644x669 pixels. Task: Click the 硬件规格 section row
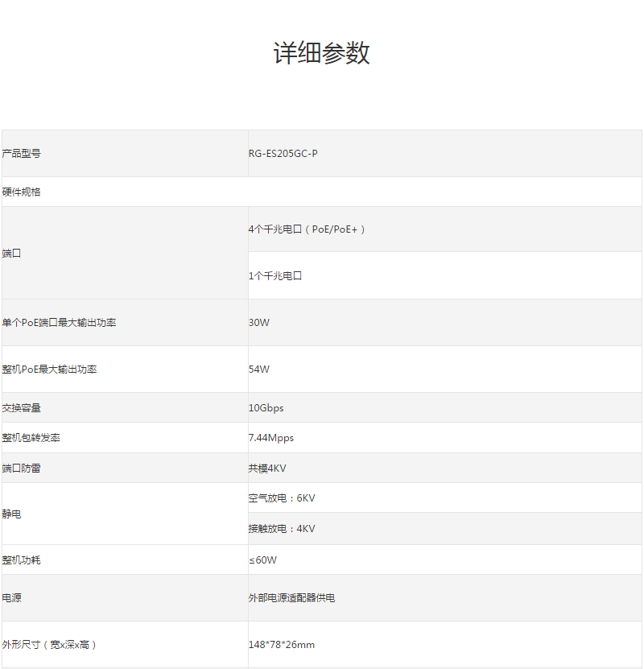point(321,192)
